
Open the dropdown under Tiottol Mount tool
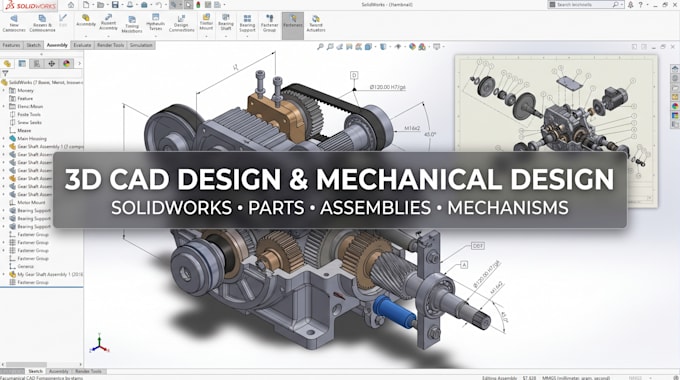click(206, 36)
